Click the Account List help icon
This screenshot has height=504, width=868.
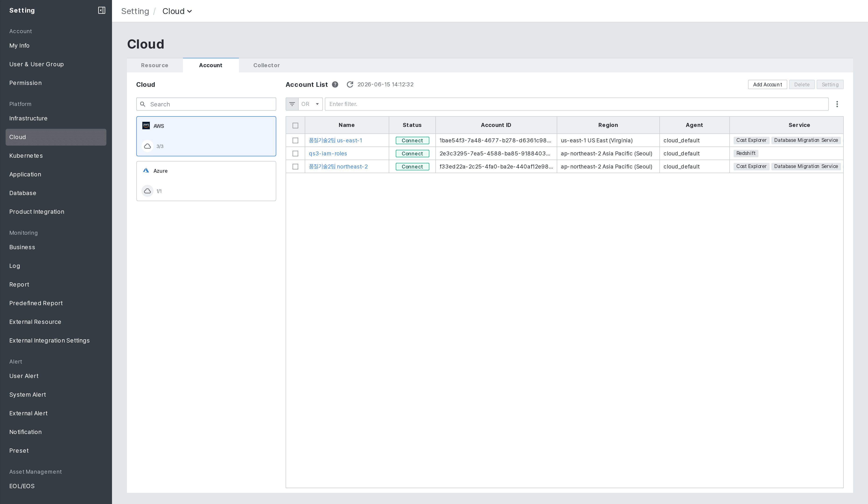point(335,84)
